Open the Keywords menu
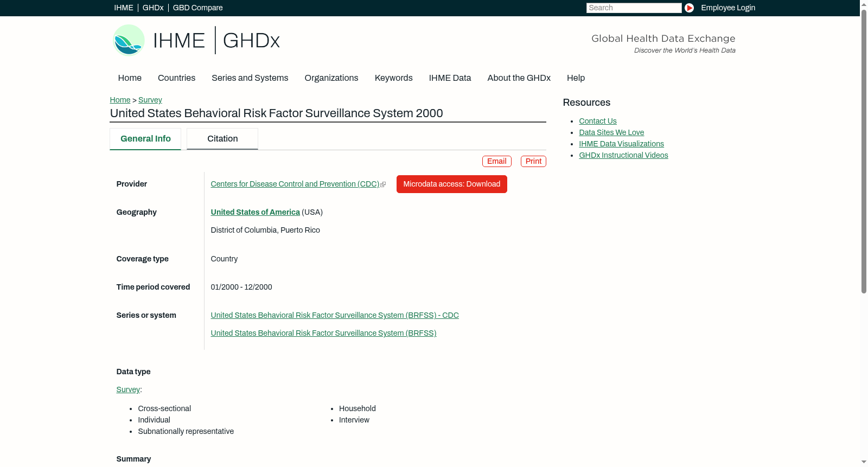The image size is (868, 467). pos(394,78)
